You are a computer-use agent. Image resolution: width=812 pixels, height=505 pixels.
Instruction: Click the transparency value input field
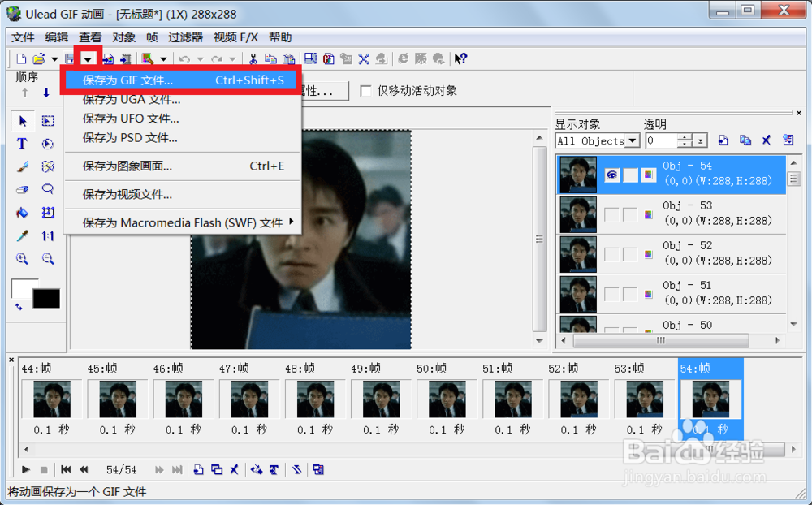tap(662, 140)
